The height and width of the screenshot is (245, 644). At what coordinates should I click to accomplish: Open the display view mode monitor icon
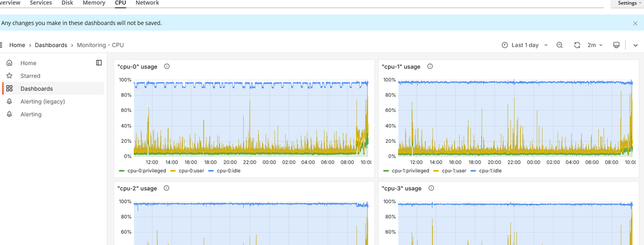pyautogui.click(x=616, y=45)
